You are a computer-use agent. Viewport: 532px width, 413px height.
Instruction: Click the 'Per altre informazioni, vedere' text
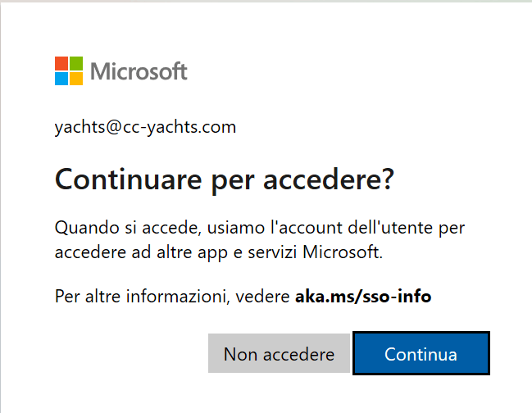[172, 296]
